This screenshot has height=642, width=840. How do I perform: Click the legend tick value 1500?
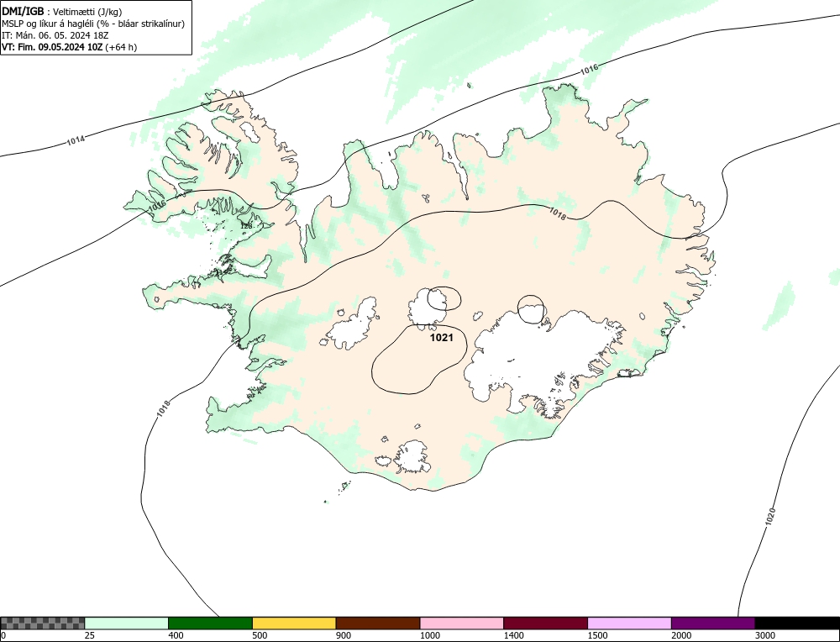pos(597,635)
